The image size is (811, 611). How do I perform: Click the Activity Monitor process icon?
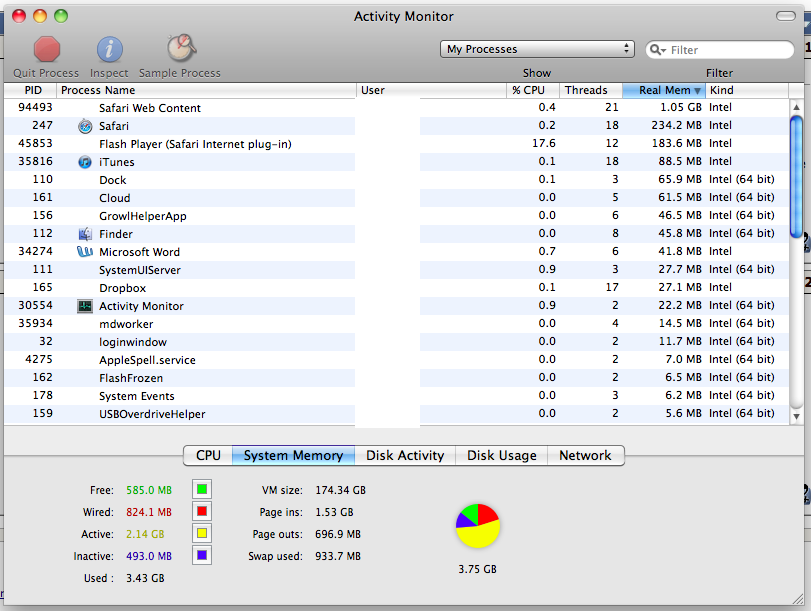point(85,306)
